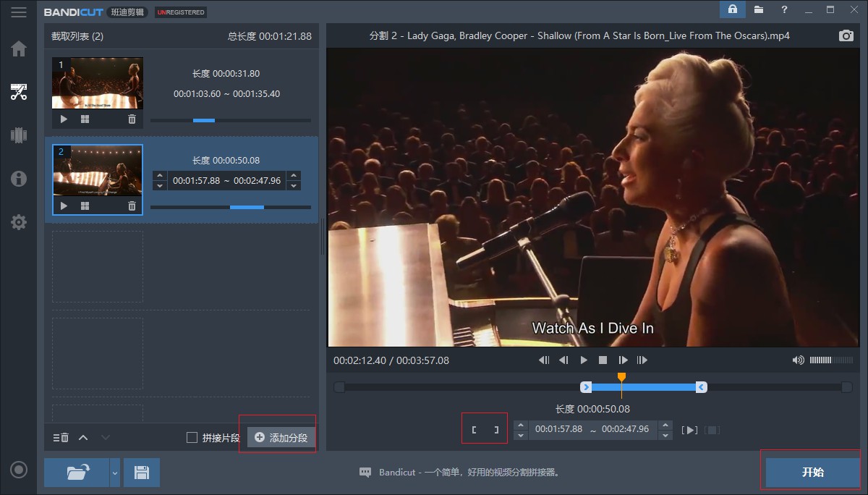This screenshot has height=495, width=868.
Task: Stop video playback with the square button
Action: 603,360
